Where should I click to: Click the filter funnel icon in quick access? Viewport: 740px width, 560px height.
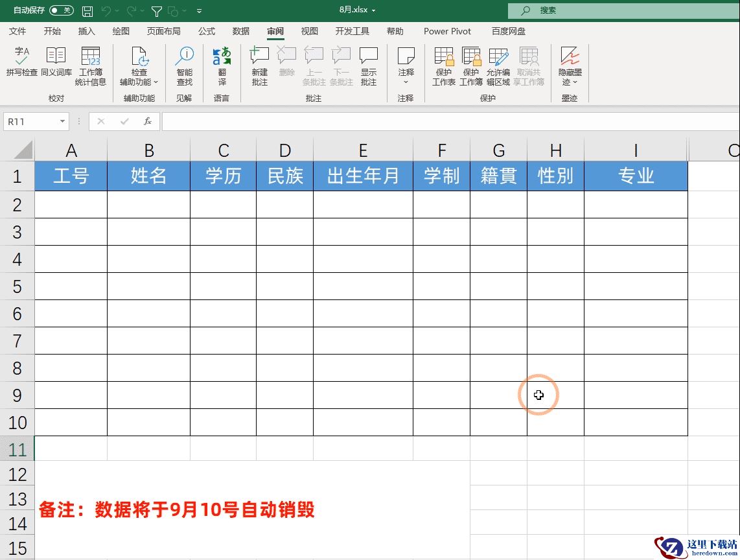click(x=157, y=11)
